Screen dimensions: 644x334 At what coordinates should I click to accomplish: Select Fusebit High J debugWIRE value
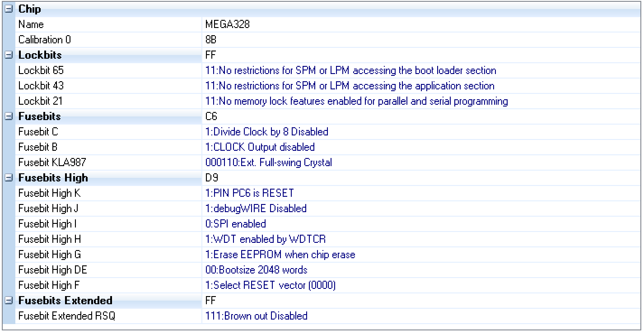pos(256,209)
